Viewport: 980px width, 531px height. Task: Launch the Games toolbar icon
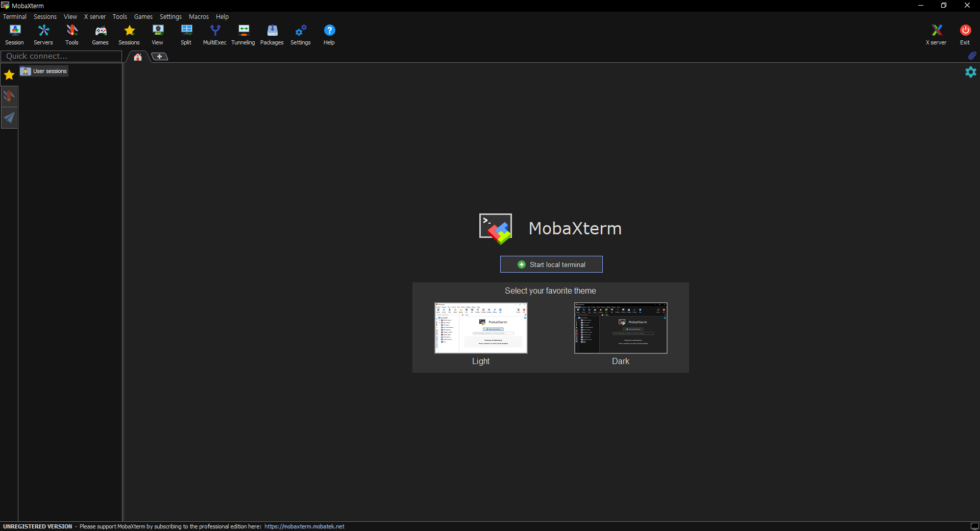[101, 35]
